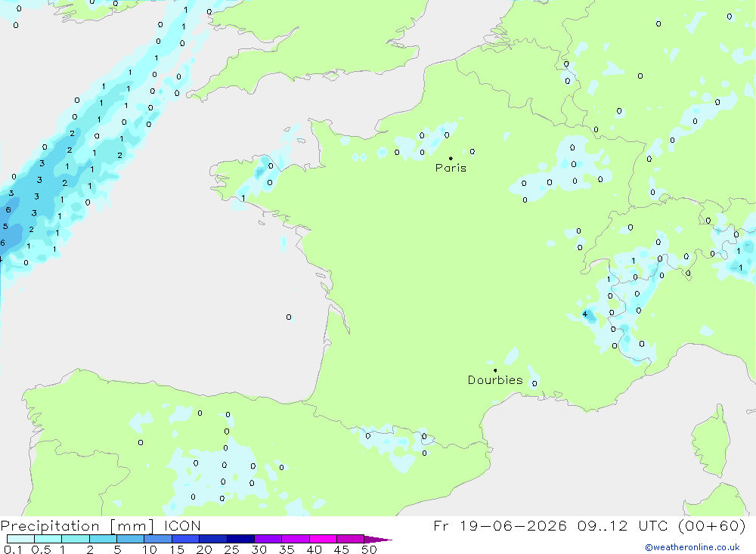Image resolution: width=756 pixels, height=554 pixels.
Task: Pick the legend swatch between 0.5 and 1
Action: (48, 539)
